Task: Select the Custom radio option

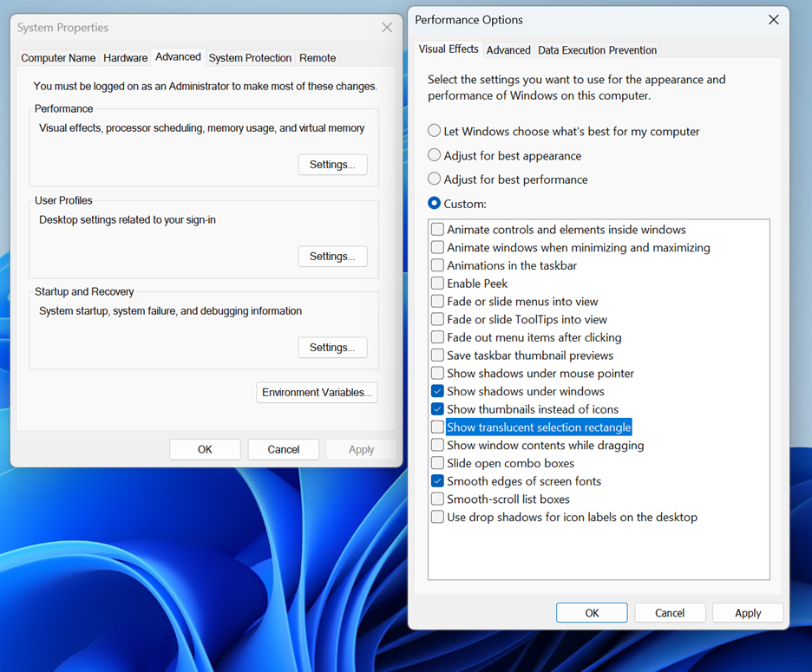Action: click(434, 203)
